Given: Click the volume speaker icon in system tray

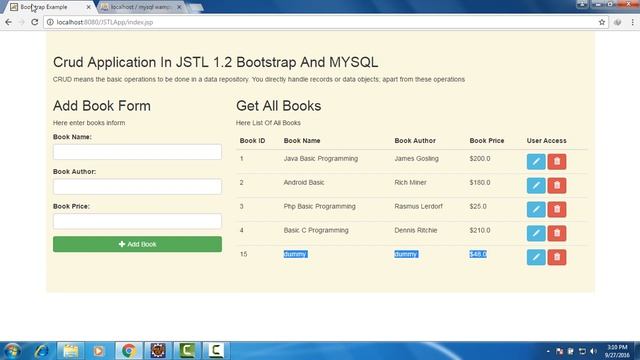Looking at the screenshot, I should (x=593, y=351).
